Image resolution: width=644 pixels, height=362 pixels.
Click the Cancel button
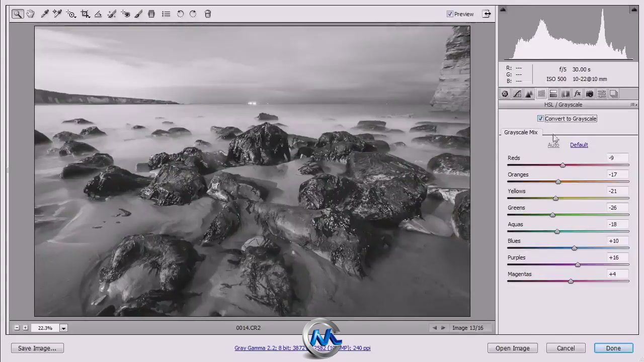tap(566, 348)
